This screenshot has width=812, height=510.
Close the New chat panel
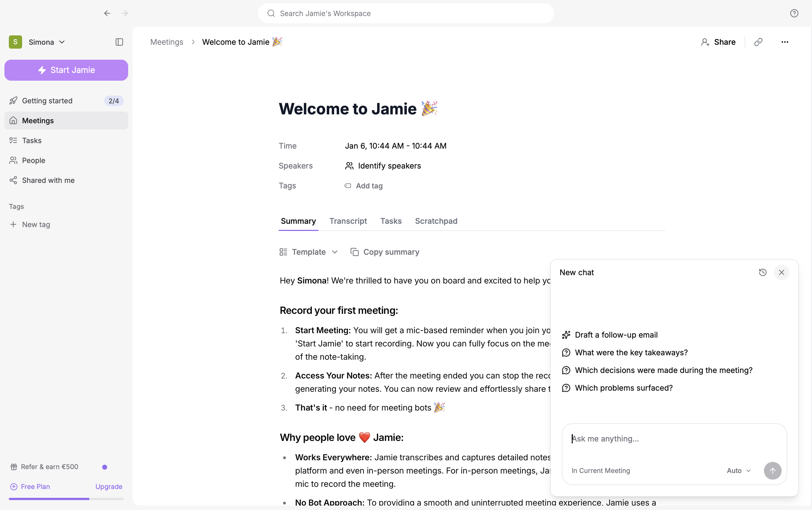point(781,272)
